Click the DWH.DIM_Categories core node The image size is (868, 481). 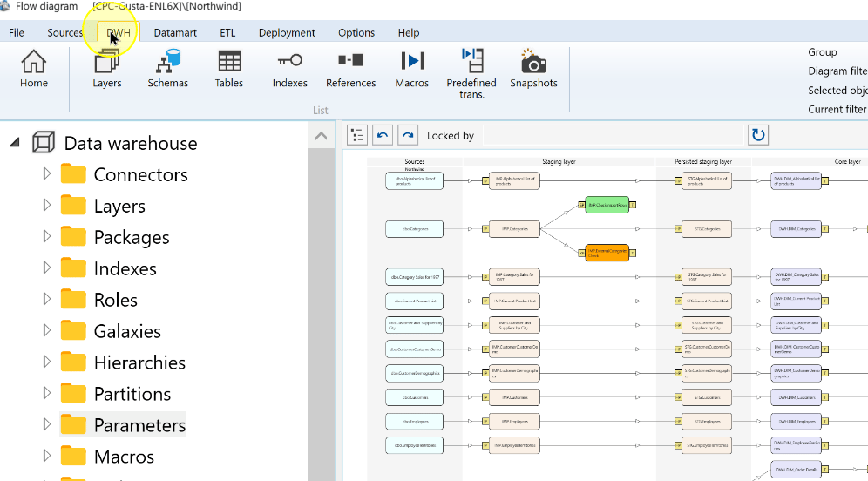(x=796, y=228)
